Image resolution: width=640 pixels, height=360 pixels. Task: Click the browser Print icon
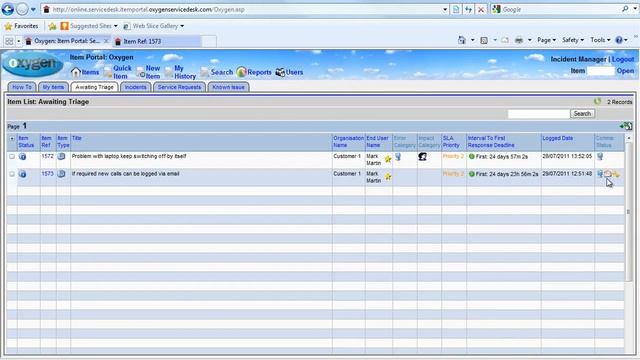[x=519, y=40]
